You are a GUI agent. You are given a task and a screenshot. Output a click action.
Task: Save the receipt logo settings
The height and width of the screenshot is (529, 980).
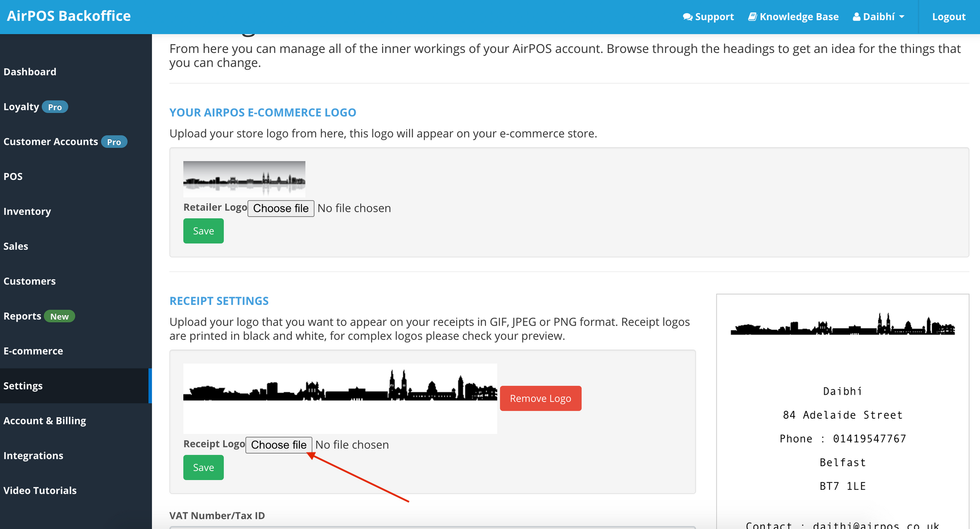pos(203,468)
